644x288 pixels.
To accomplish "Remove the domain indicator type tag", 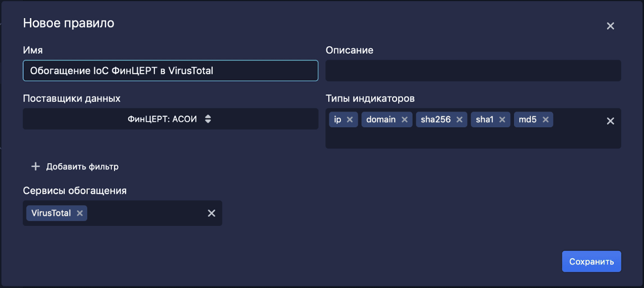I will 404,120.
